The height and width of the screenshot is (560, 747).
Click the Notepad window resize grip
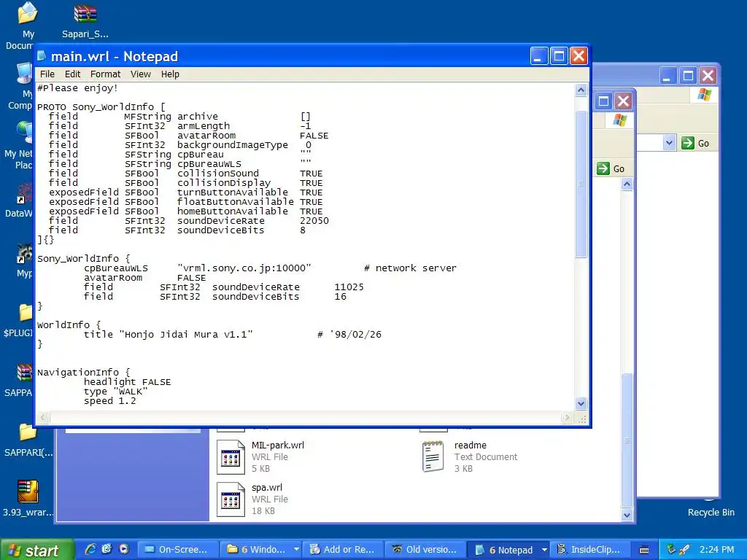[582, 419]
